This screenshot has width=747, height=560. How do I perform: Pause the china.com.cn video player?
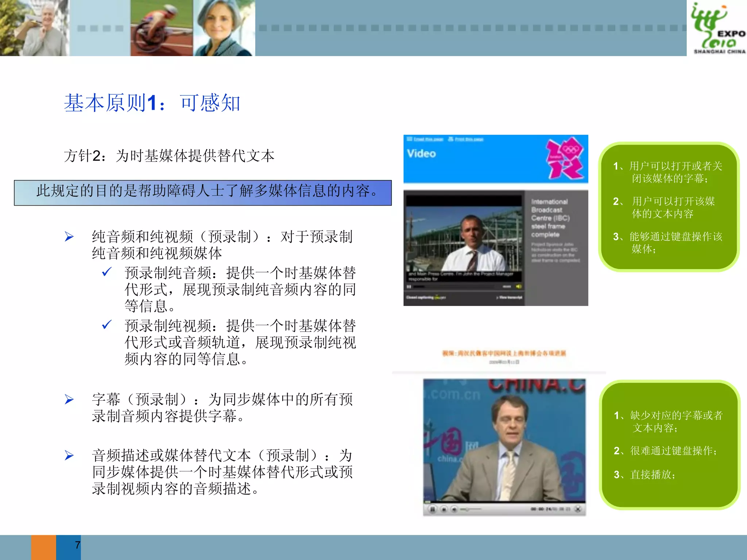coord(432,509)
